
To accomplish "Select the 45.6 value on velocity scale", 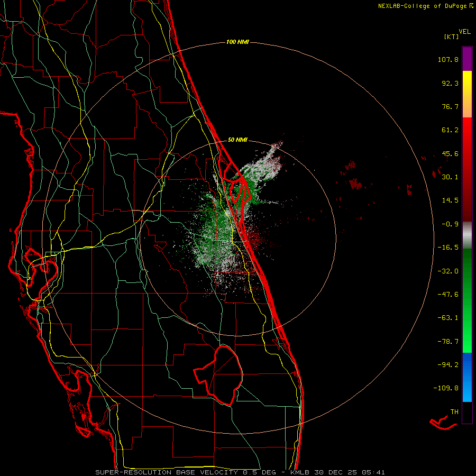I will coord(450,153).
